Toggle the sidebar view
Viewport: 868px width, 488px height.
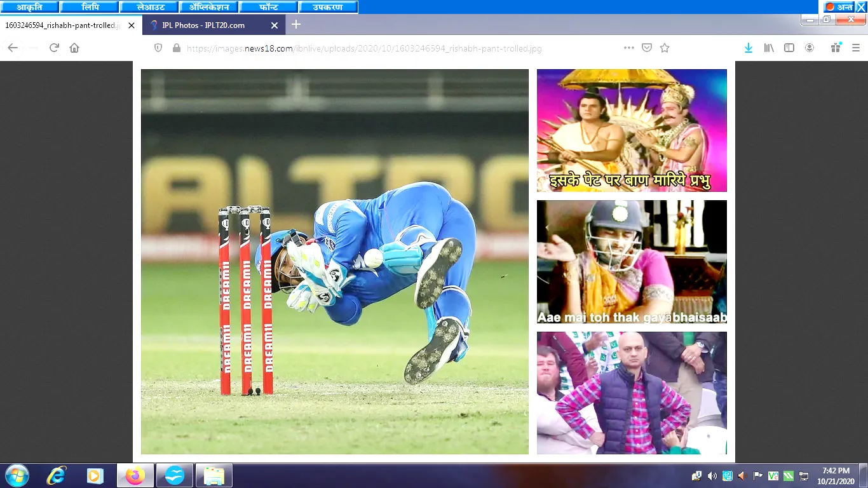[x=789, y=48]
